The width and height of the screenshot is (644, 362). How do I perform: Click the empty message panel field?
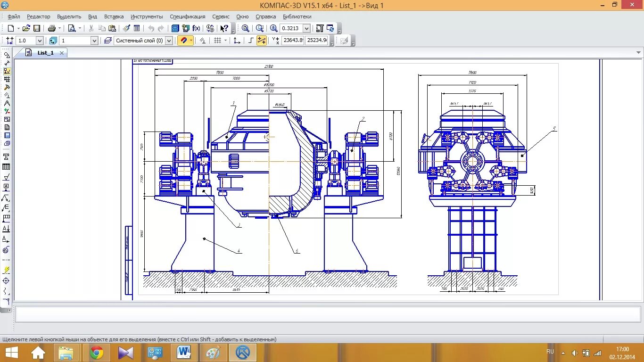pyautogui.click(x=328, y=314)
